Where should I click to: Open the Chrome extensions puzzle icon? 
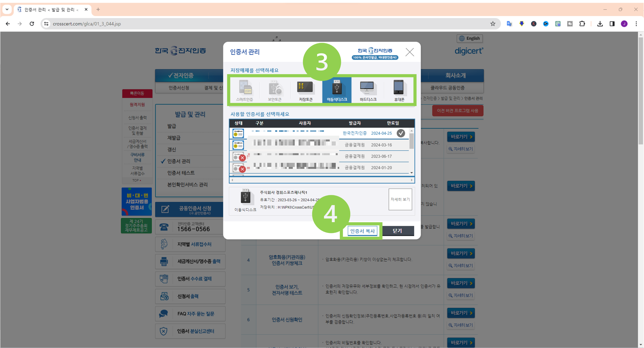click(x=582, y=24)
